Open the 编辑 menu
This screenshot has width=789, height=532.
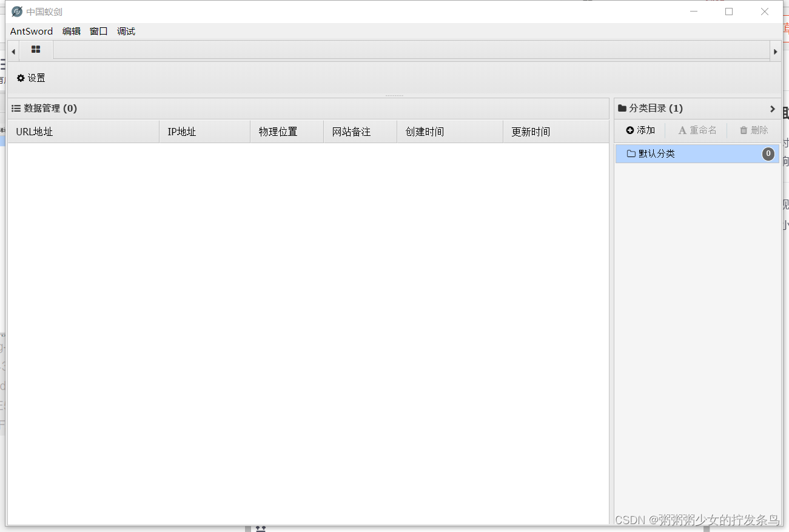72,32
